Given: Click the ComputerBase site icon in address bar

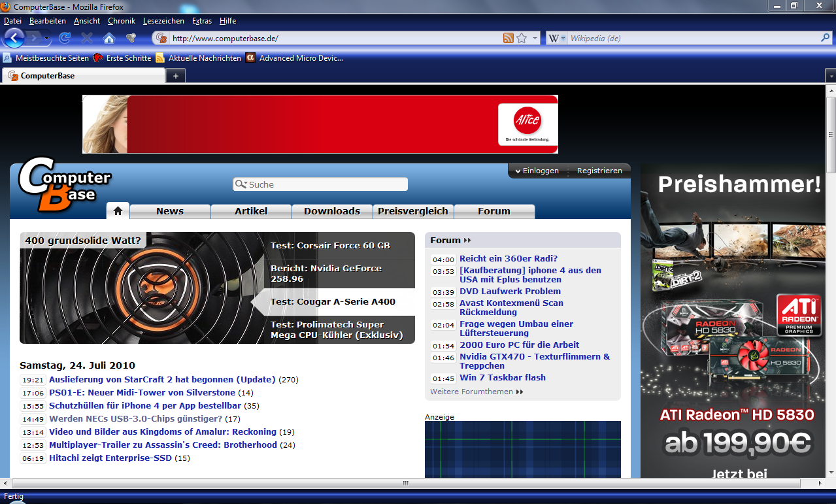Looking at the screenshot, I should 161,39.
